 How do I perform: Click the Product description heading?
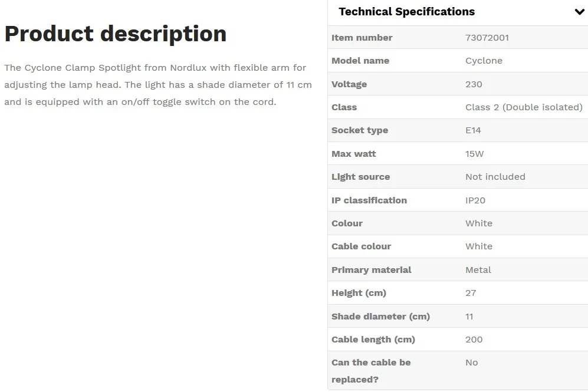[116, 34]
